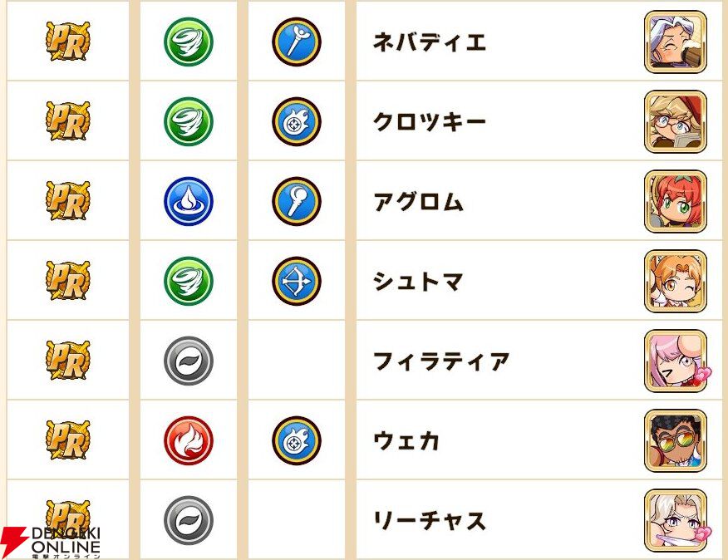Click the Dengeki Online logo
The width and height of the screenshot is (728, 560).
point(52,541)
